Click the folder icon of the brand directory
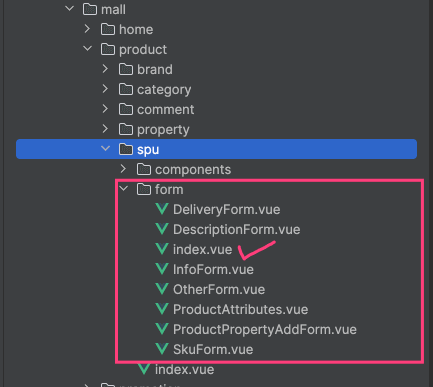The width and height of the screenshot is (433, 387). click(x=126, y=69)
